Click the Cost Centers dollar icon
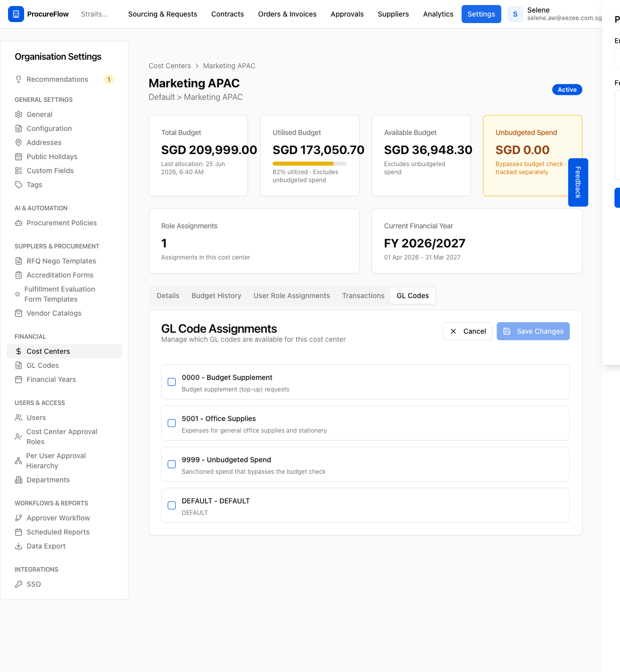 [x=19, y=351]
